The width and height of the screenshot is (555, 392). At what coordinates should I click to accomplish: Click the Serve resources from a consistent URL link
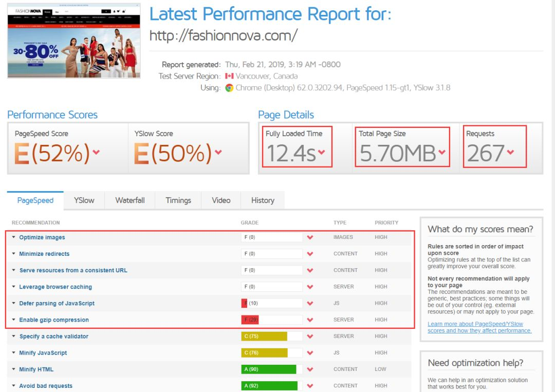click(73, 270)
